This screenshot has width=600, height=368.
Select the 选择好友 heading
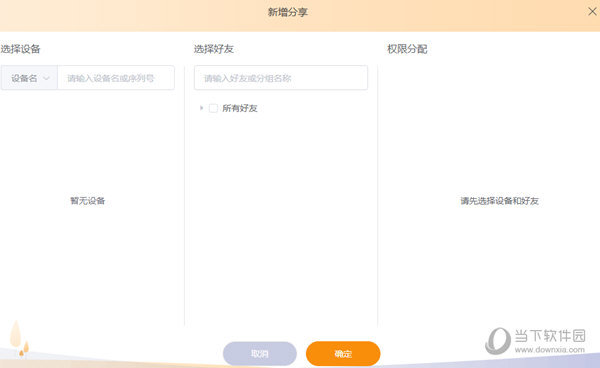(x=214, y=49)
